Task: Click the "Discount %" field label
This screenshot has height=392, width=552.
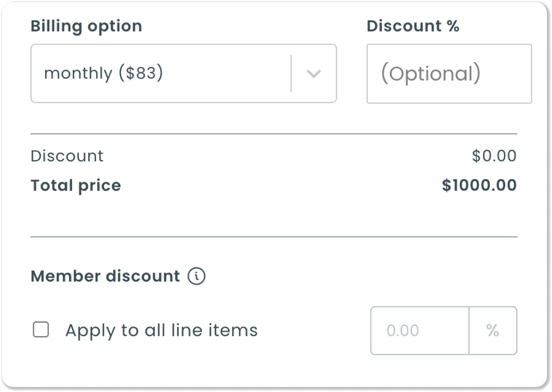Action: pos(413,26)
